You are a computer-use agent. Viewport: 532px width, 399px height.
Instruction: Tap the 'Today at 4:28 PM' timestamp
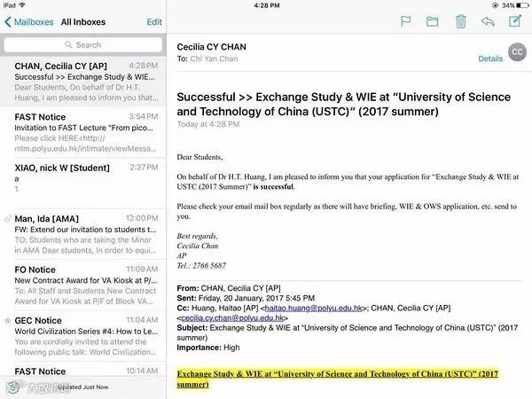[208, 124]
